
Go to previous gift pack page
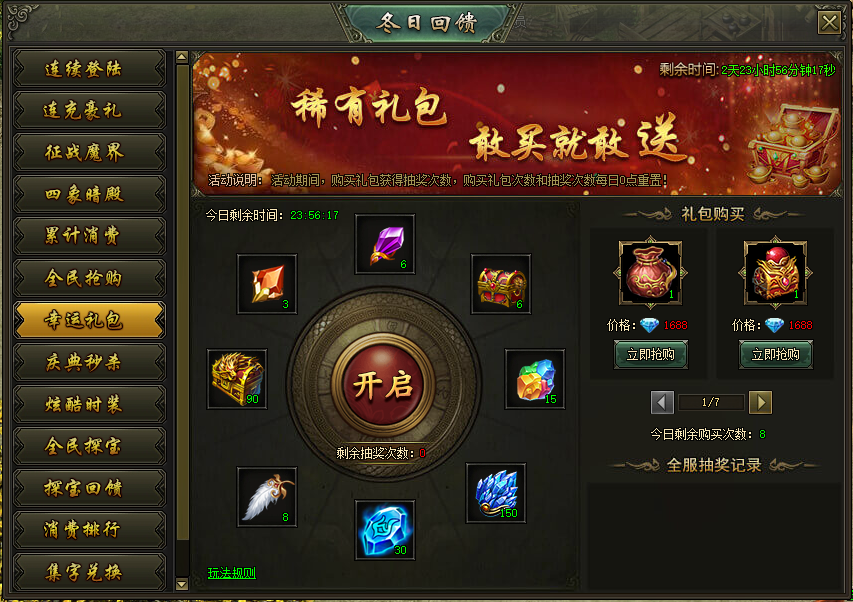click(x=662, y=402)
